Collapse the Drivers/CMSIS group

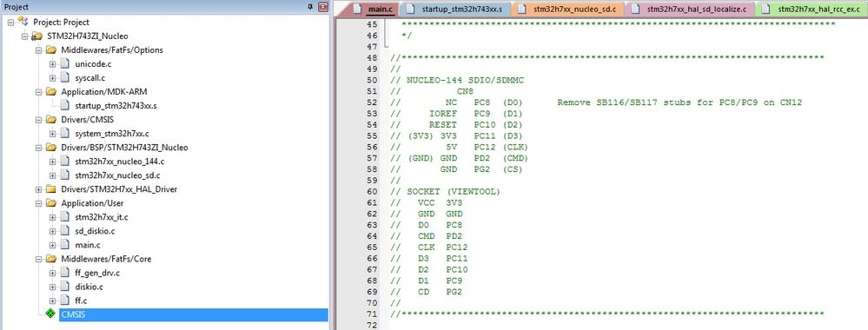[38, 119]
